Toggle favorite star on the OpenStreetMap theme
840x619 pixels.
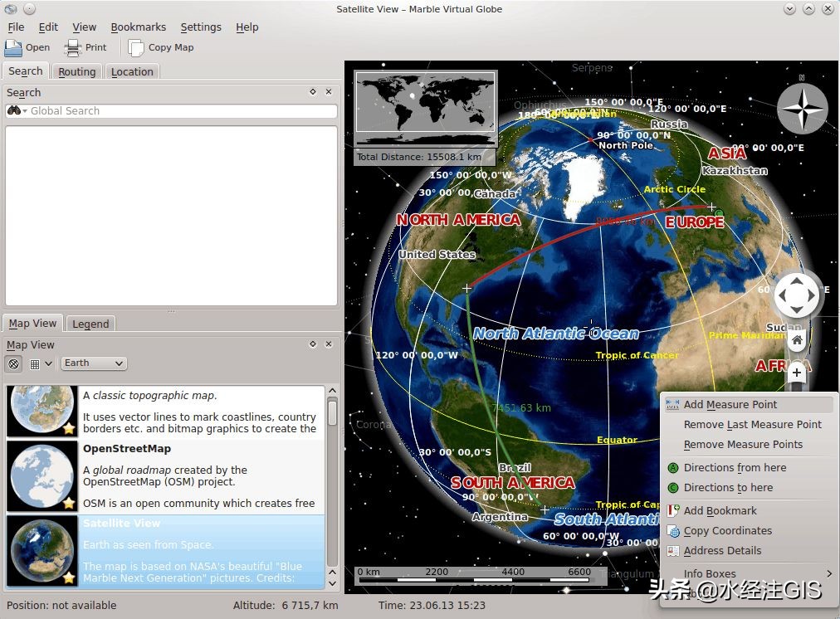click(69, 503)
